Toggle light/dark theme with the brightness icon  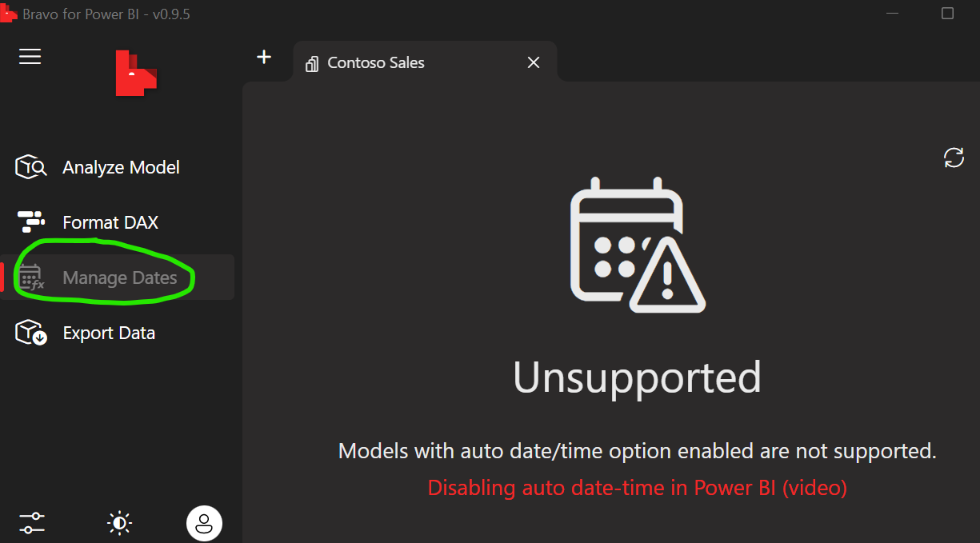(x=118, y=522)
